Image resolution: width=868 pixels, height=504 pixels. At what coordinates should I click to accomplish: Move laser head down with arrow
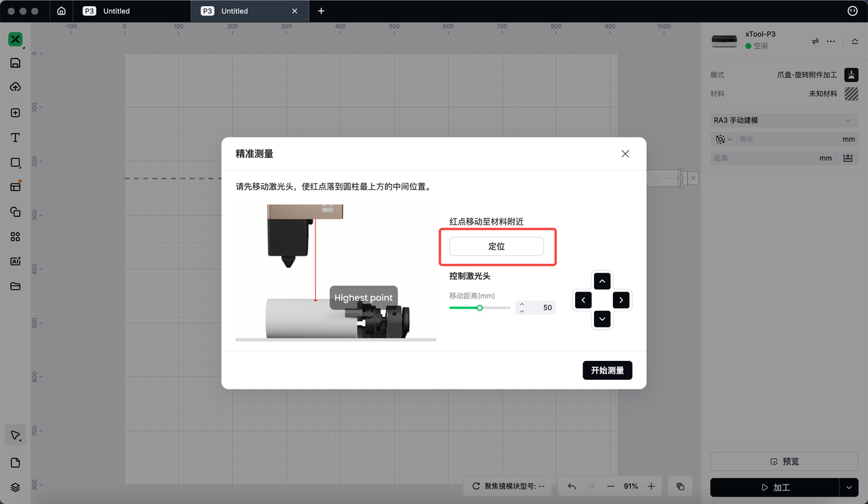[x=602, y=319]
